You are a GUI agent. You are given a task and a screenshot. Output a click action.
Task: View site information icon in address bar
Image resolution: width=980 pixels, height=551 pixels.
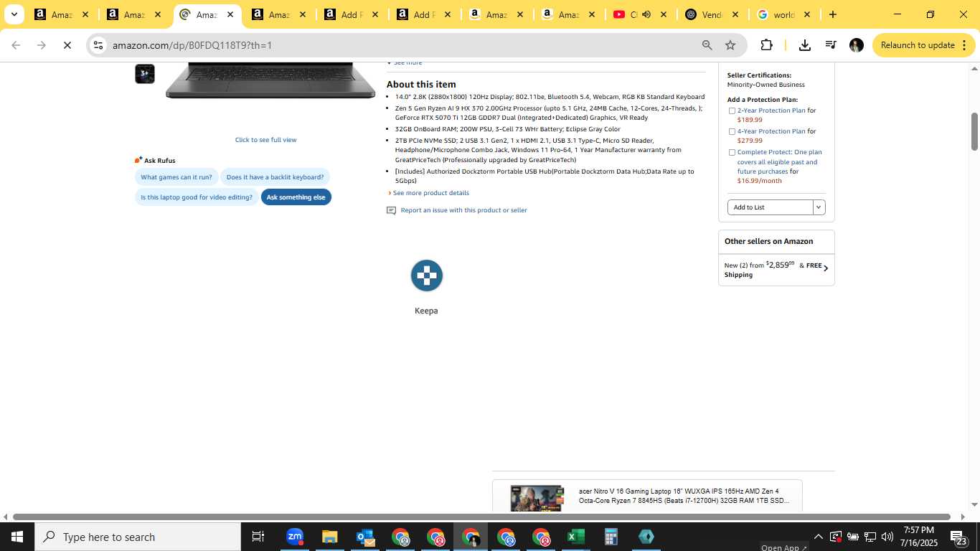[98, 45]
